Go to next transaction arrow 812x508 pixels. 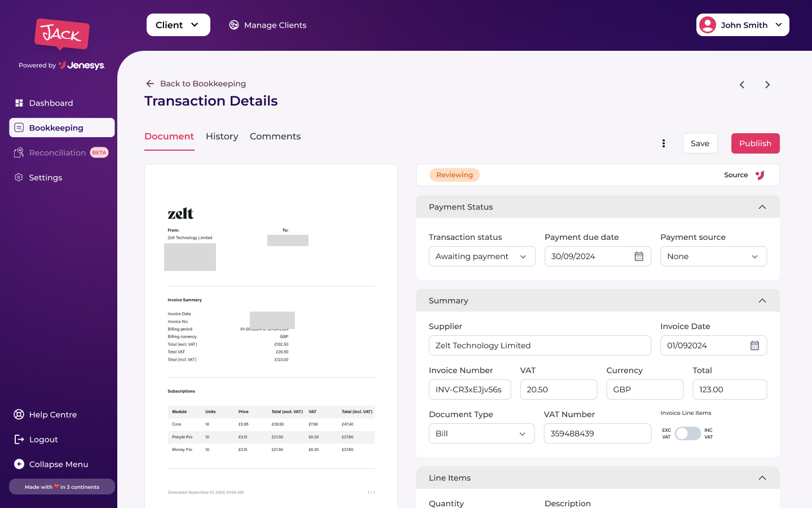[767, 85]
